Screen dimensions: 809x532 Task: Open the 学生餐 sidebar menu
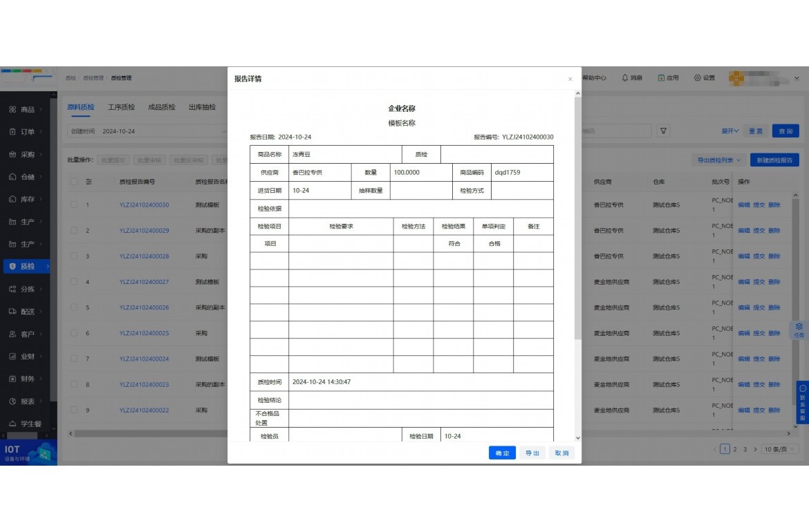(x=25, y=424)
